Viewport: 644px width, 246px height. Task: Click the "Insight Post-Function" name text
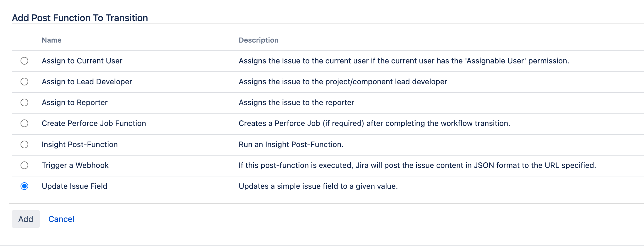point(80,144)
